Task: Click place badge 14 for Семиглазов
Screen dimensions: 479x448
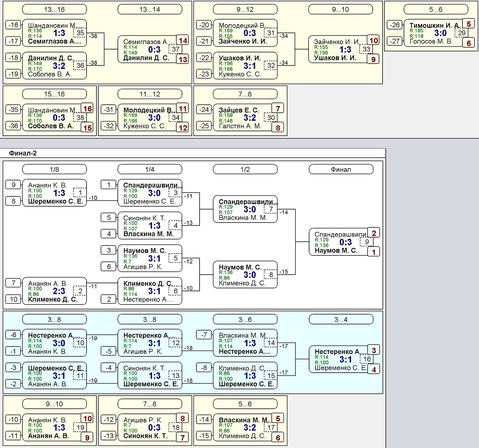Action: point(183,40)
